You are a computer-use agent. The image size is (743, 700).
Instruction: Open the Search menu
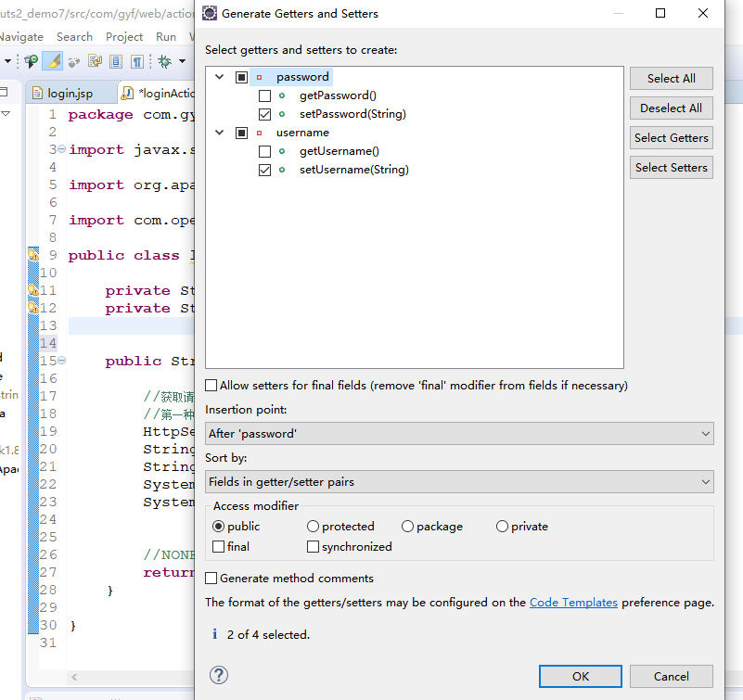click(74, 37)
